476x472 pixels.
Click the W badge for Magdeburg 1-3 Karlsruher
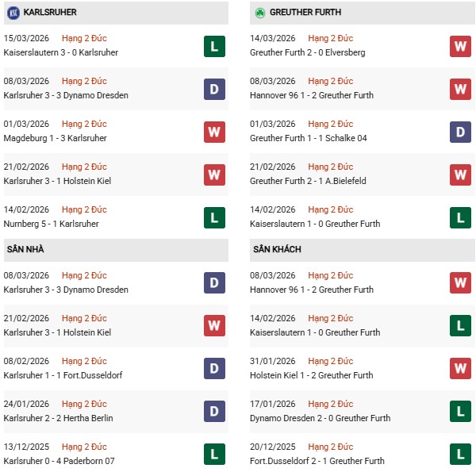(214, 132)
